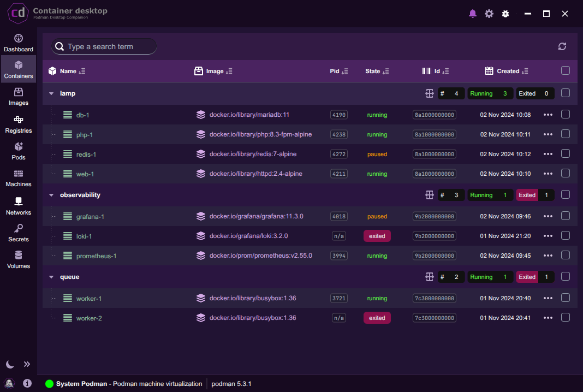Collapse the lamp group
The width and height of the screenshot is (583, 392).
tap(51, 94)
